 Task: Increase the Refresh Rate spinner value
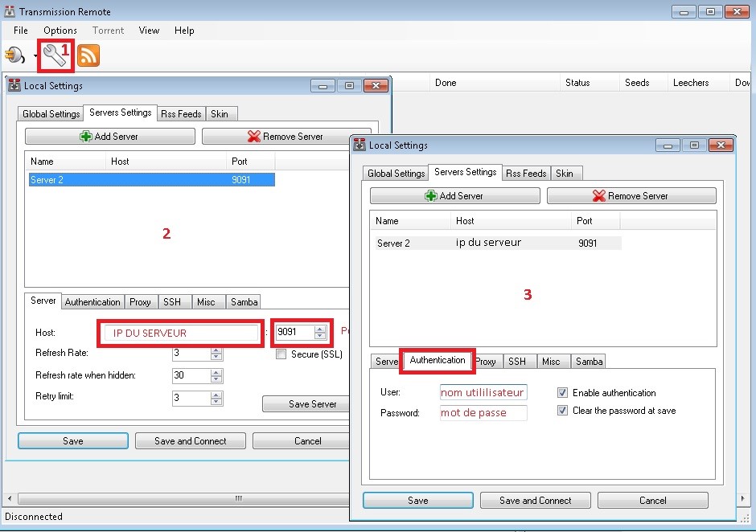[x=216, y=350]
